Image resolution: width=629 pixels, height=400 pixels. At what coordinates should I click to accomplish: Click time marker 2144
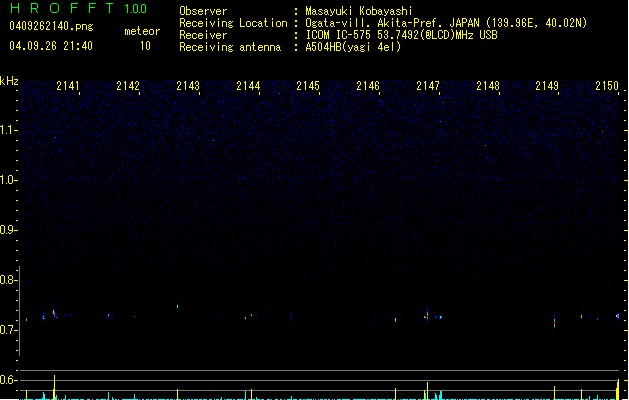pyautogui.click(x=248, y=86)
